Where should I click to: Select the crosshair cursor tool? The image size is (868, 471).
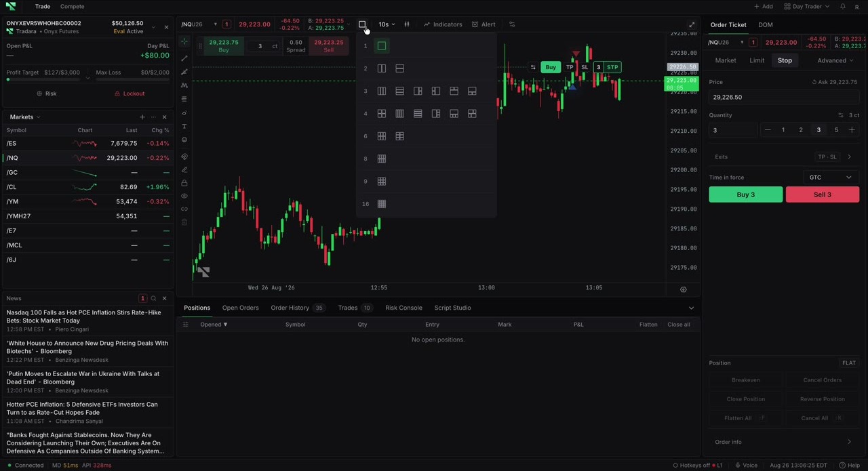click(184, 42)
